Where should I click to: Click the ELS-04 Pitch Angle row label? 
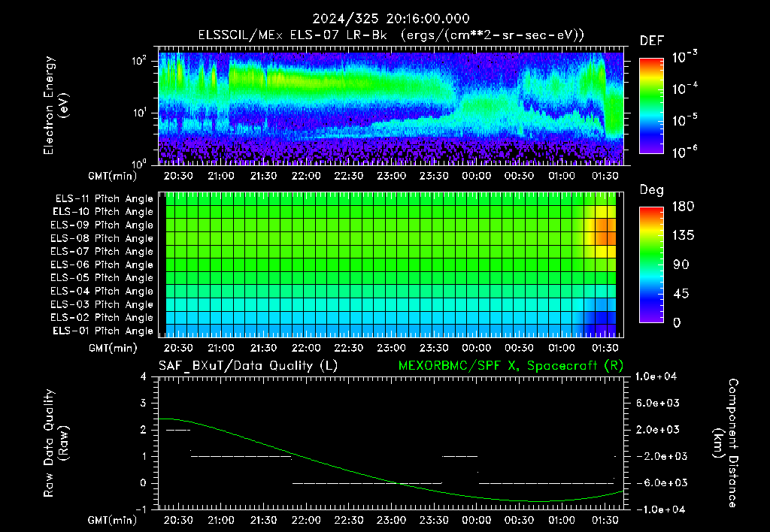102,291
